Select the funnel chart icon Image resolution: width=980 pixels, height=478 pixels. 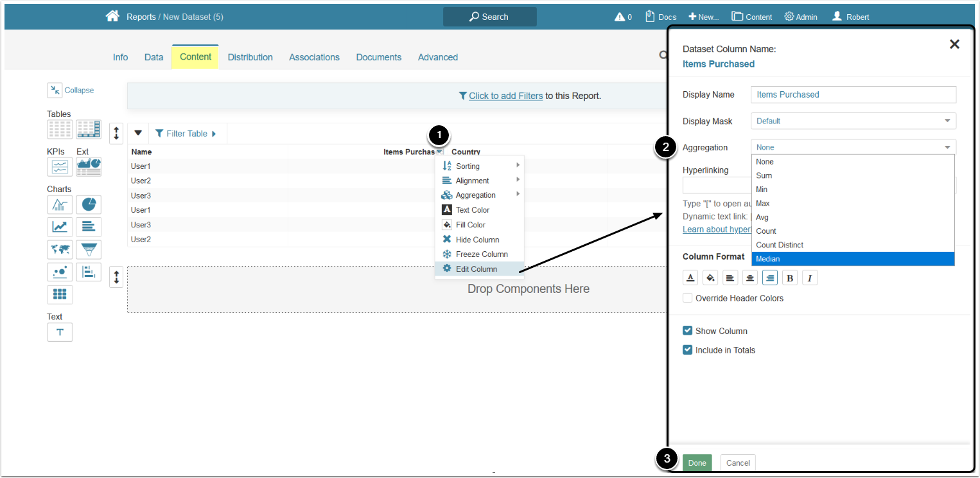89,249
